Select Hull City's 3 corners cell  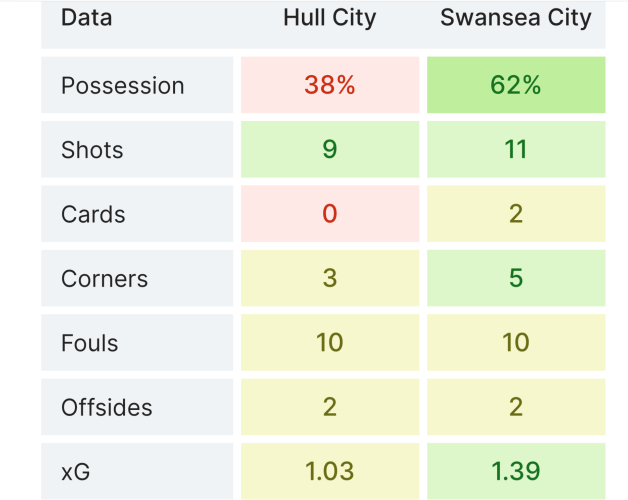(x=330, y=278)
